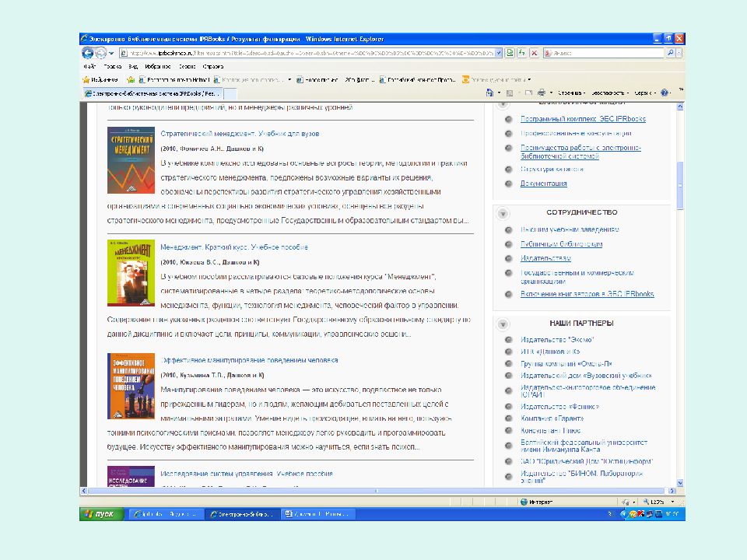
Task: Click the Add to favorites bar icon
Action: tap(131, 79)
